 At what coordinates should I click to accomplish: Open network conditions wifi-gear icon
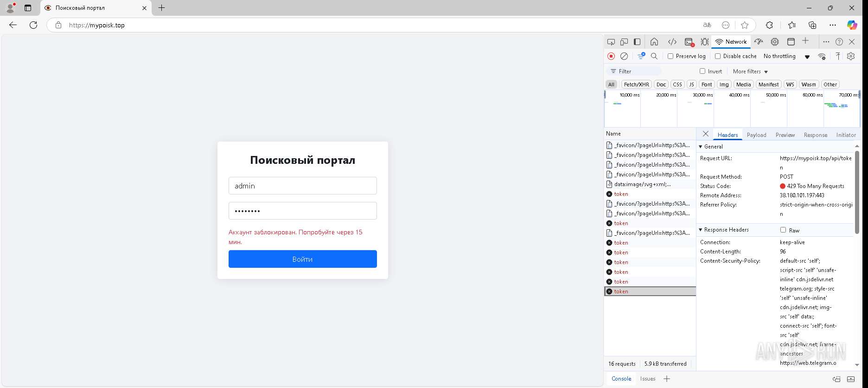tap(822, 56)
